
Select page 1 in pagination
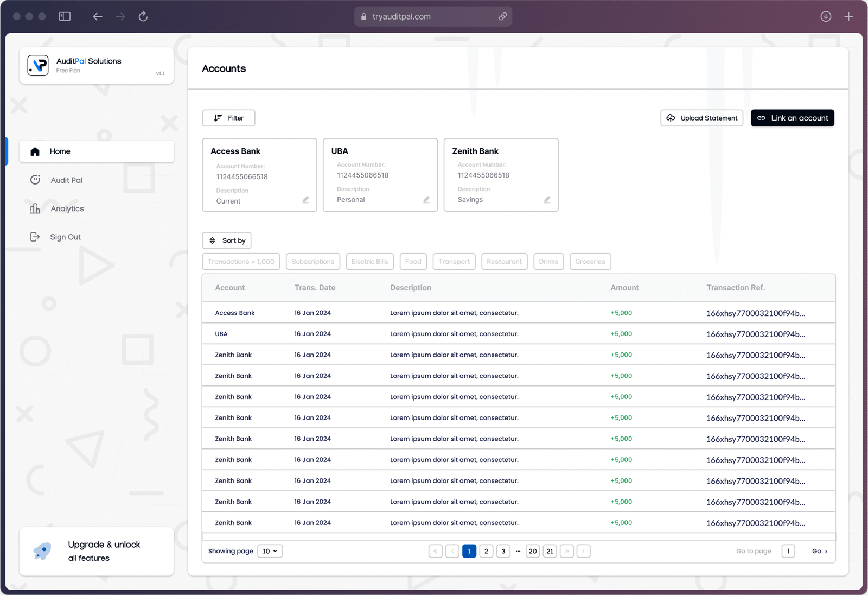tap(469, 551)
